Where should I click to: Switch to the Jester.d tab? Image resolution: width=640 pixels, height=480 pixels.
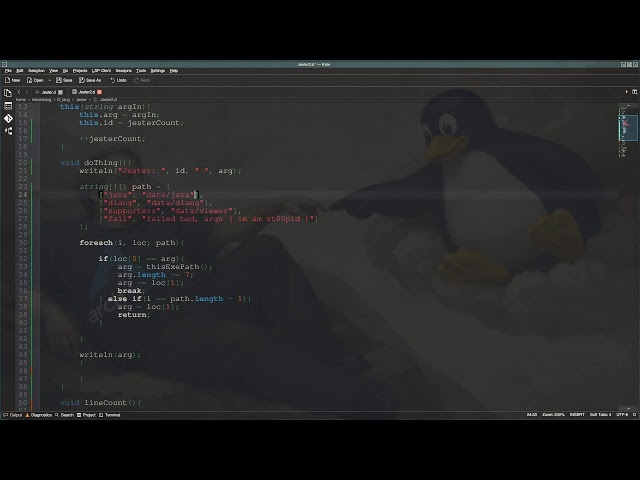click(49, 92)
